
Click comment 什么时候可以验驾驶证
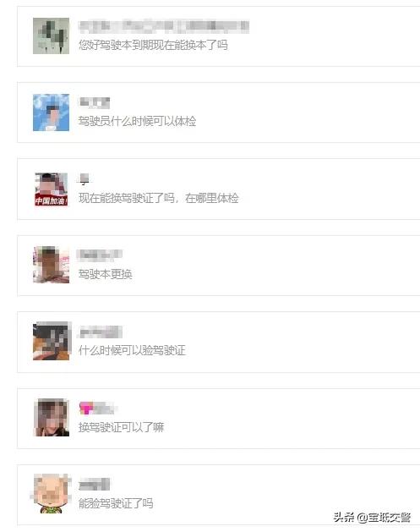[x=132, y=350]
